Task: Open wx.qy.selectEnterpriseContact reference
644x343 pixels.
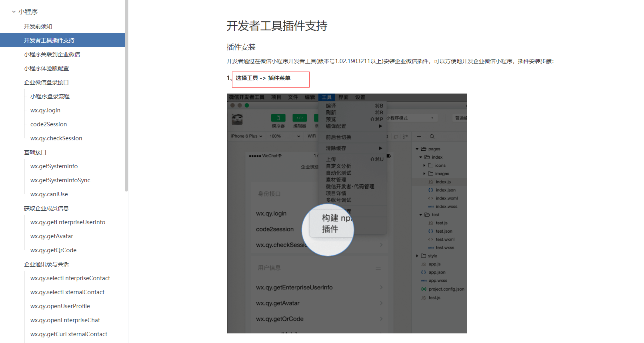Action: pos(70,278)
